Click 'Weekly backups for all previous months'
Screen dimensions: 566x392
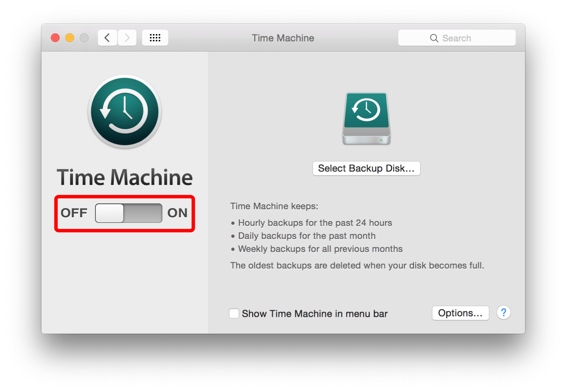320,249
